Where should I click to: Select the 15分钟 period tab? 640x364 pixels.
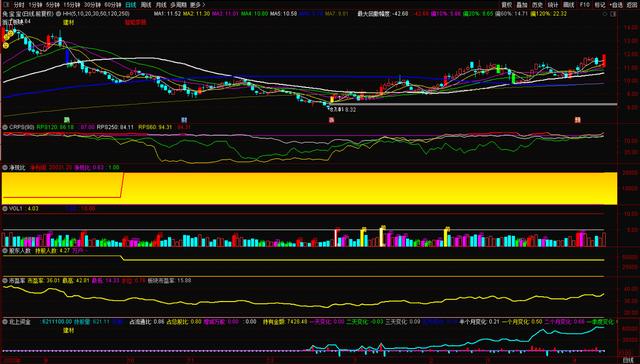pyautogui.click(x=71, y=5)
